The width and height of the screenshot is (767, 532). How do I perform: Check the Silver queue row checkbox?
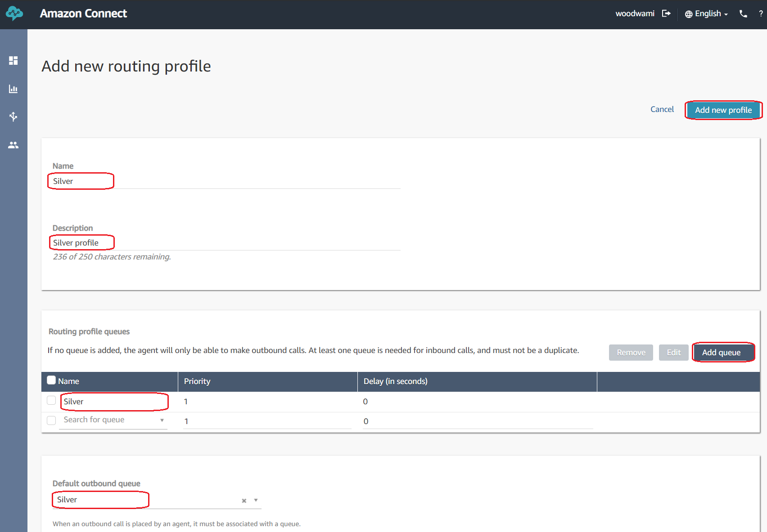[51, 400]
